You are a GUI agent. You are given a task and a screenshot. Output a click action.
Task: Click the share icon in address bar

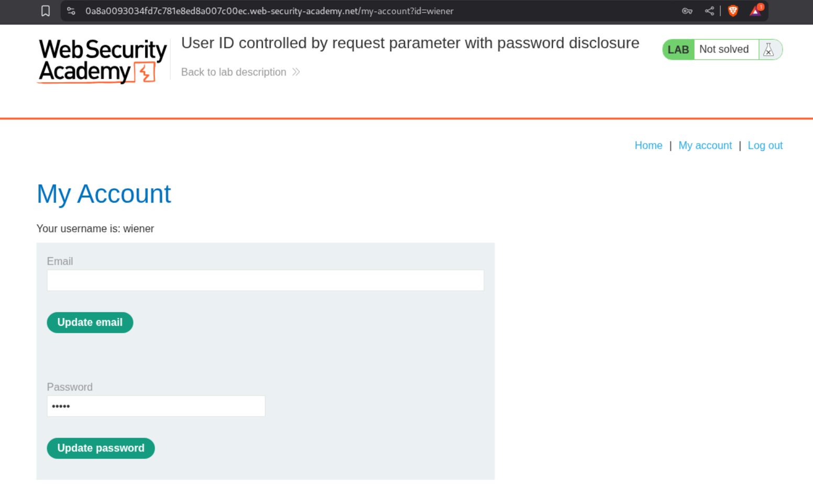coord(709,11)
